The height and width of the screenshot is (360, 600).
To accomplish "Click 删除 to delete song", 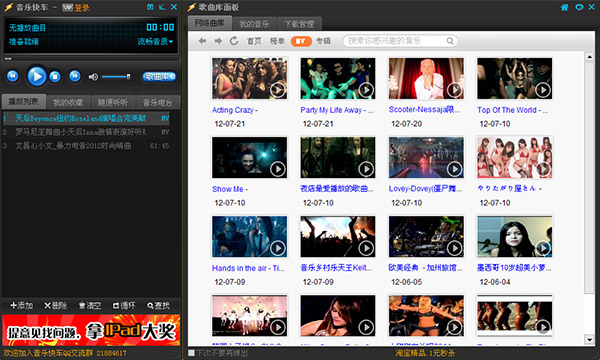I will click(55, 305).
